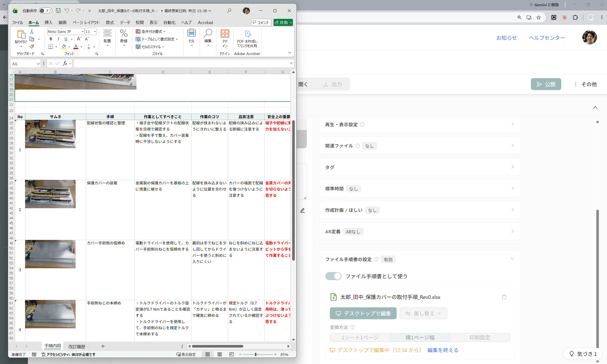The width and height of the screenshot is (607, 364).
Task: Click the Excel formula bar input
Action: coord(182,64)
